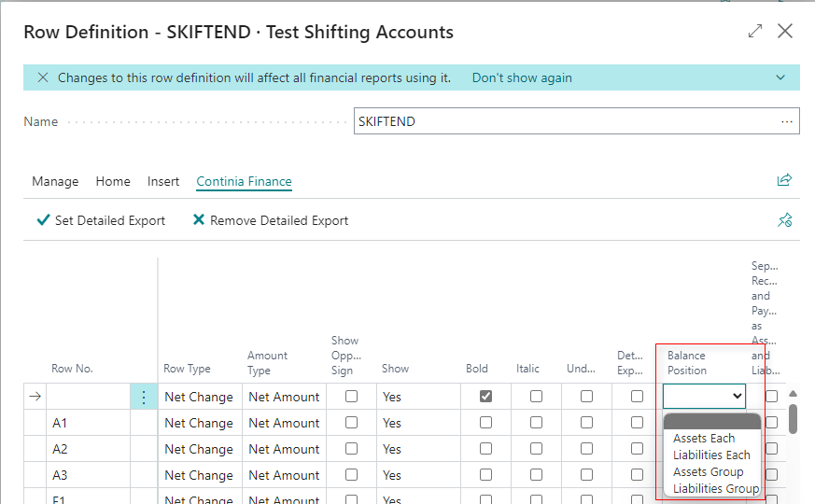Image resolution: width=815 pixels, height=504 pixels.
Task: Open the Insert menu tab
Action: coord(163,181)
